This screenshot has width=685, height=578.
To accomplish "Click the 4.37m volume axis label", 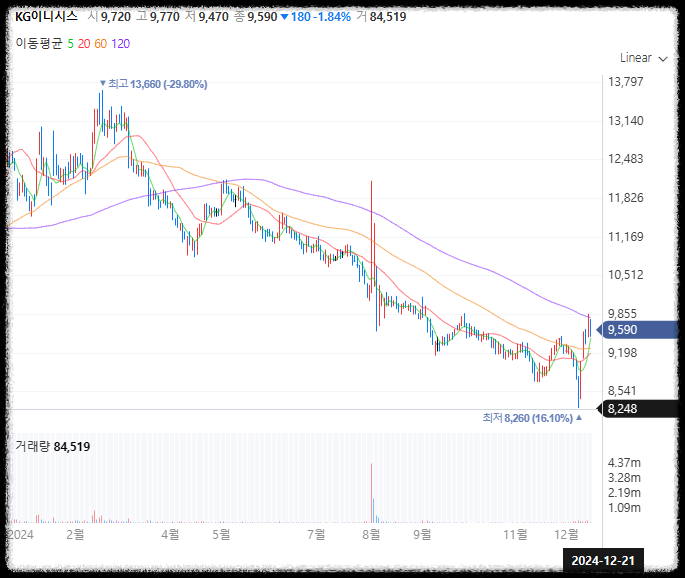I will coord(624,463).
